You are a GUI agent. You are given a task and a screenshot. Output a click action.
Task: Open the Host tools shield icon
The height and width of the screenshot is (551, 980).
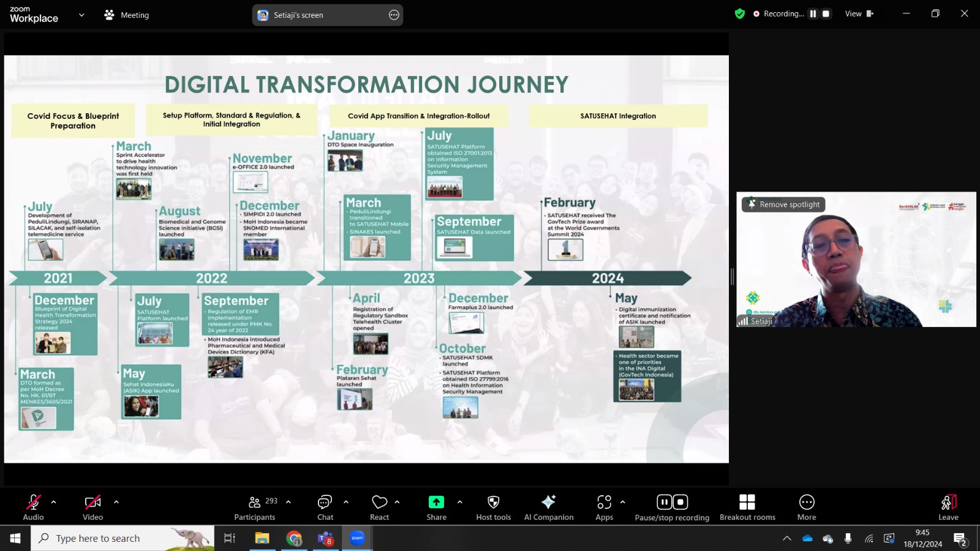pos(493,502)
